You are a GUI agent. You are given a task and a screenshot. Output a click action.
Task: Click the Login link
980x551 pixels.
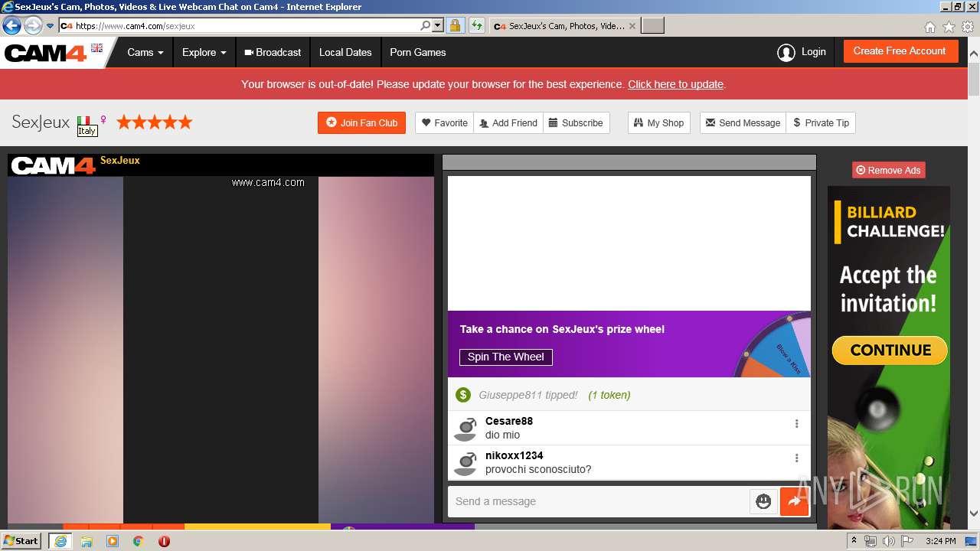point(813,52)
